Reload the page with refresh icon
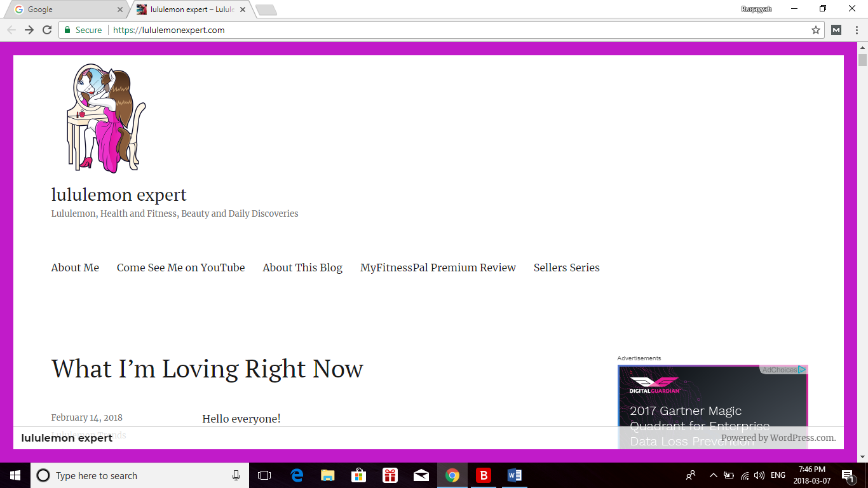The height and width of the screenshot is (488, 868). [x=47, y=30]
